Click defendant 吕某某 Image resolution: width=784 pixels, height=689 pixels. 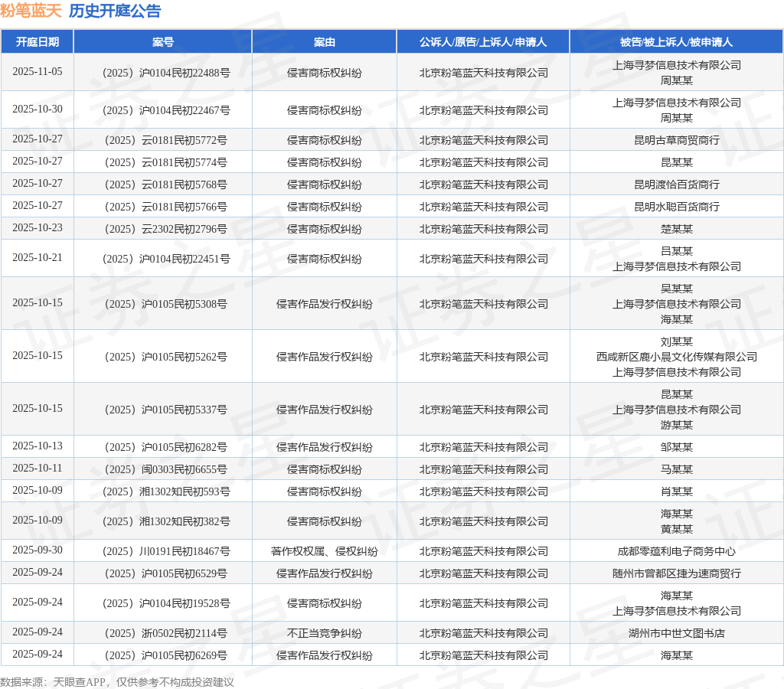pyautogui.click(x=677, y=251)
